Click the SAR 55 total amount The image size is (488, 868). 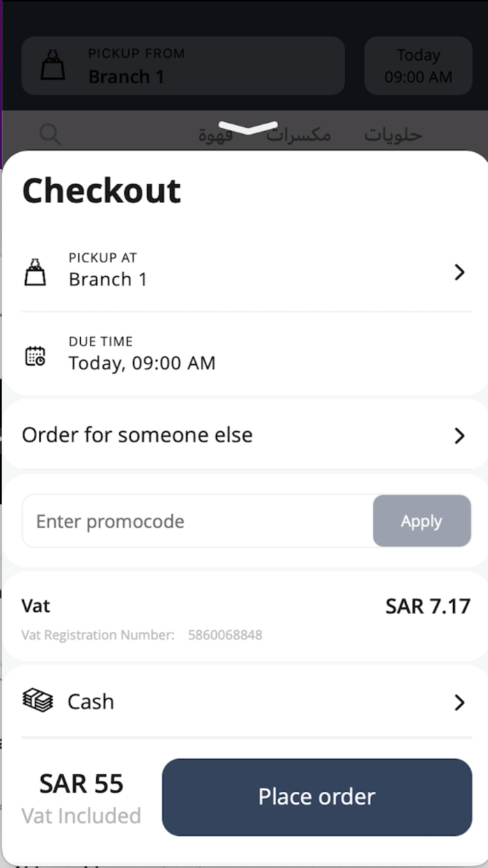pyautogui.click(x=82, y=784)
